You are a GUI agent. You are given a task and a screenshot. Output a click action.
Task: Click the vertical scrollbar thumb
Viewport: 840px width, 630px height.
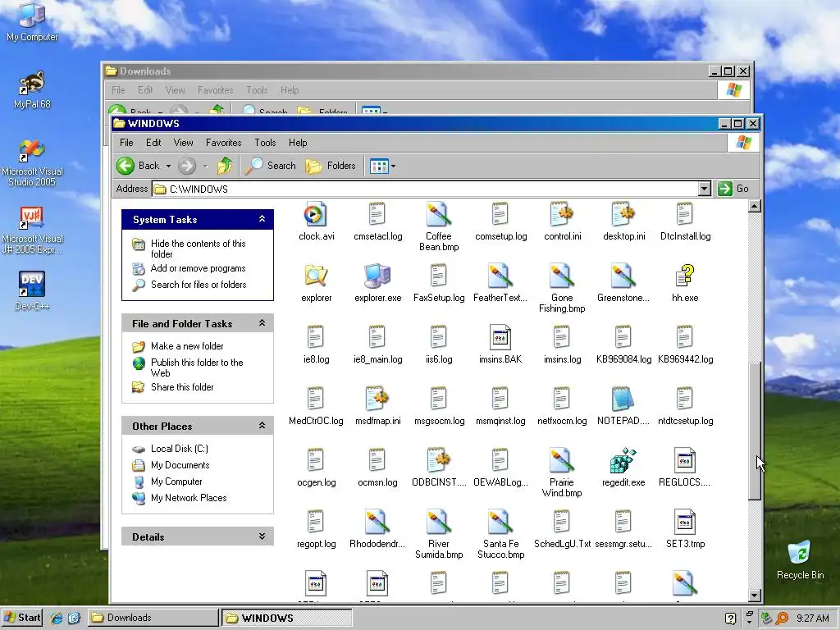tap(755, 431)
